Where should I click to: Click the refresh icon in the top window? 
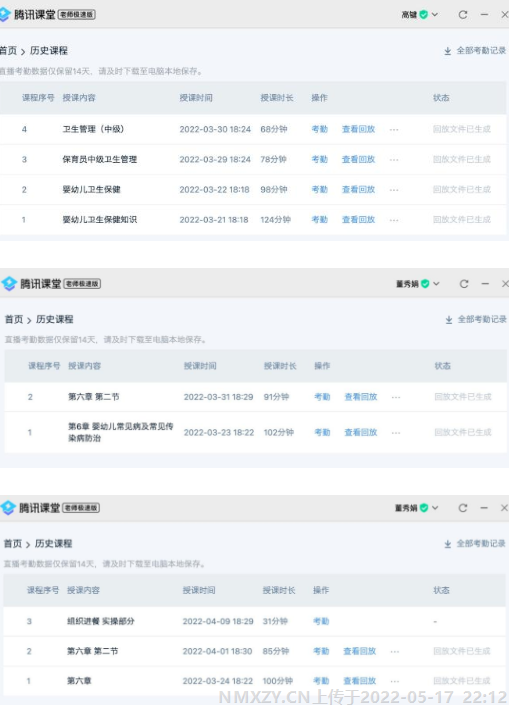(462, 15)
